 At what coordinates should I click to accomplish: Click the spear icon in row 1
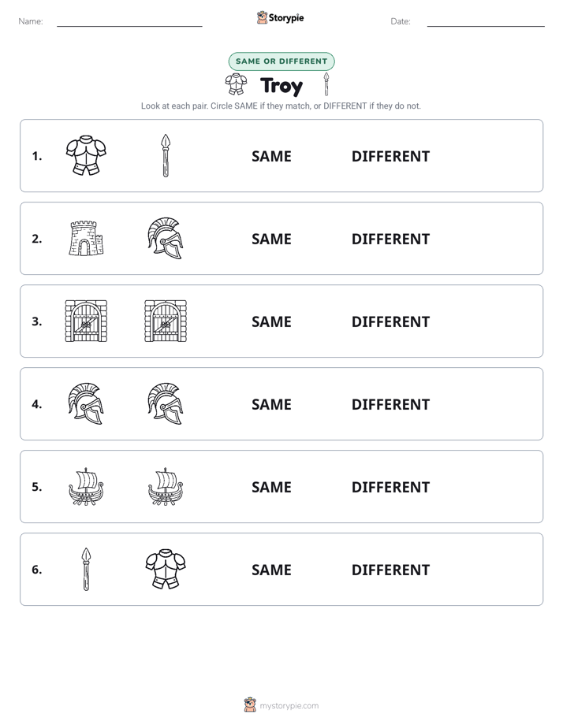166,155
